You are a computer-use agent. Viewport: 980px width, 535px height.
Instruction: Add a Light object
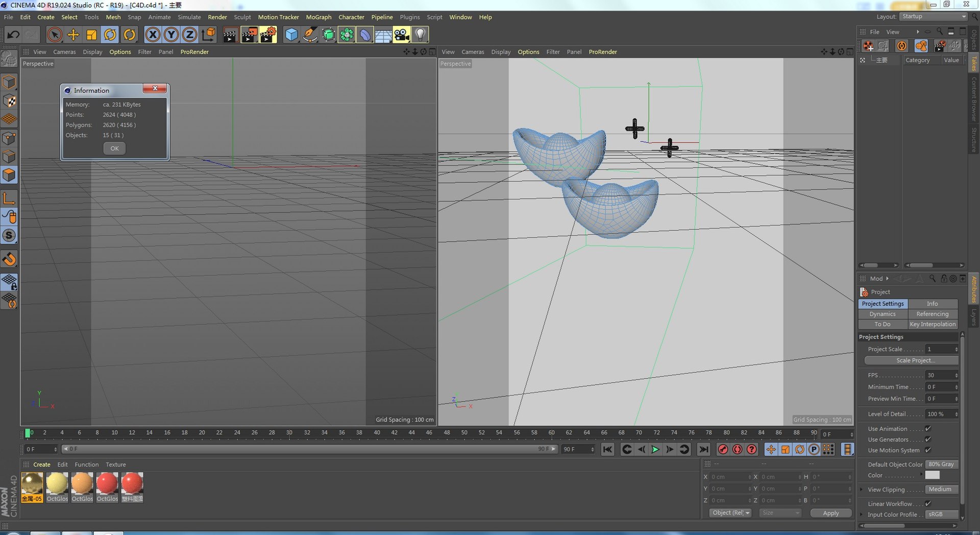point(420,35)
